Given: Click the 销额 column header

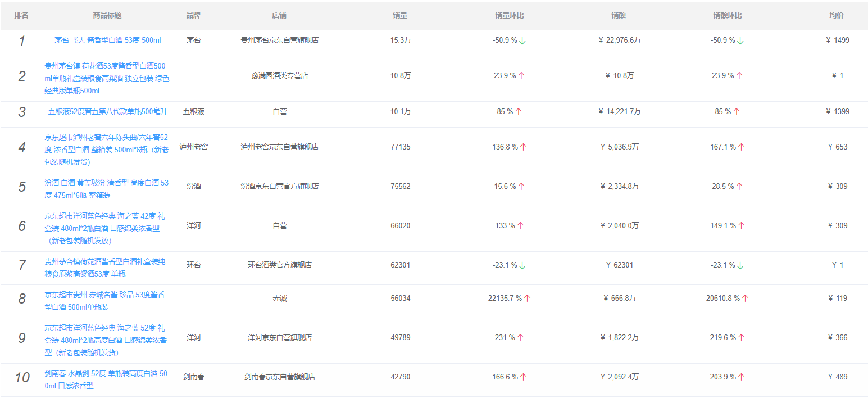Looking at the screenshot, I should [x=619, y=16].
